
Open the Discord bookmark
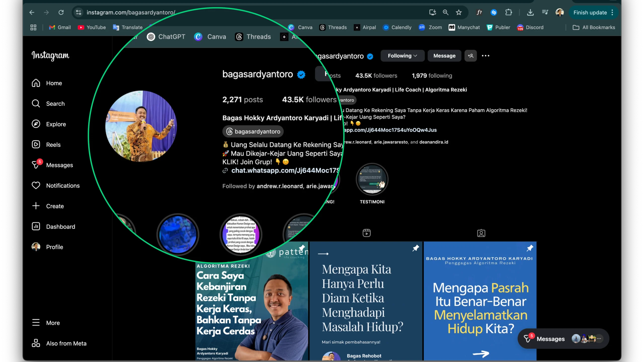530,27
